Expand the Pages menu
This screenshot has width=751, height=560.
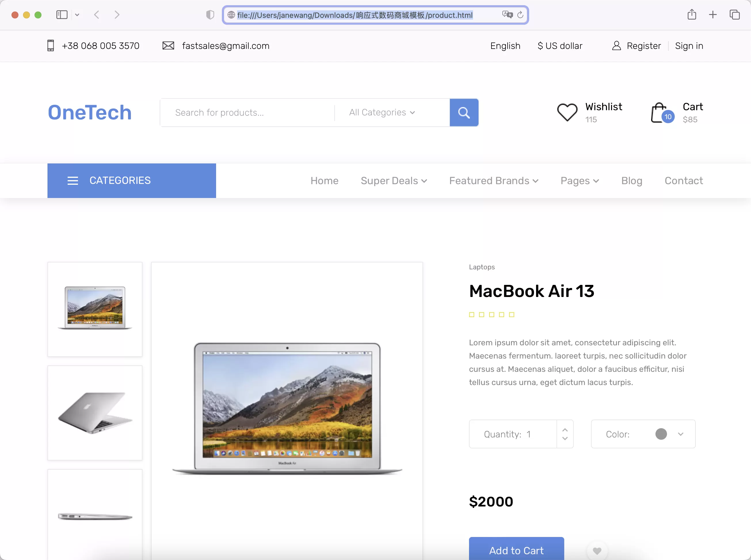[580, 181]
